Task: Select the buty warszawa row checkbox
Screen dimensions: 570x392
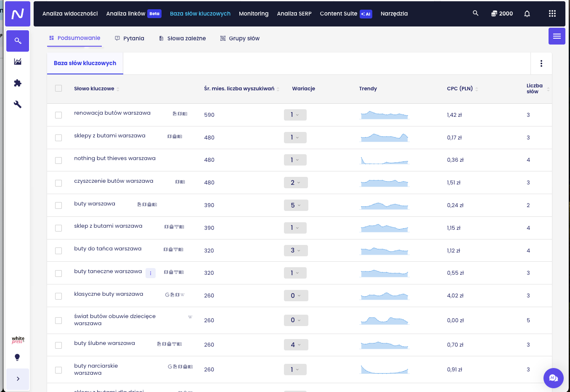Action: [58, 205]
